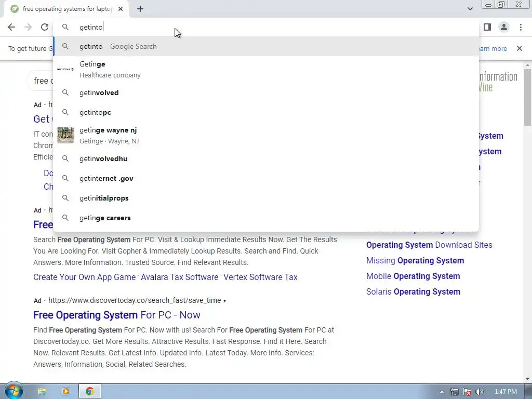Image resolution: width=532 pixels, height=399 pixels.
Task: Open the tab search dropdown arrow
Action: [470, 9]
